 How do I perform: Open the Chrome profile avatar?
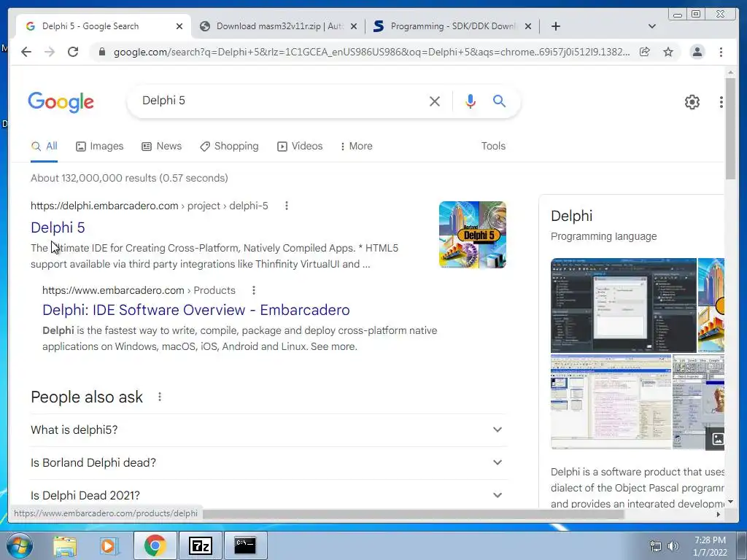click(x=697, y=52)
